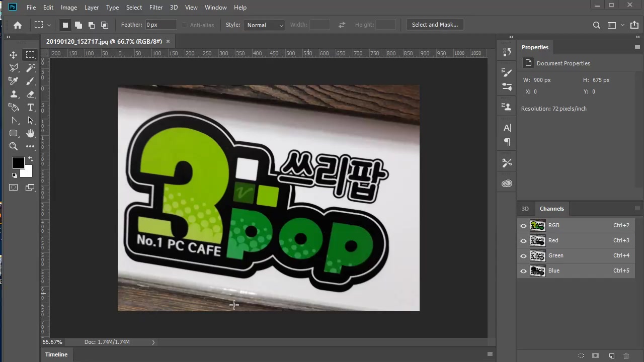Hide the Red channel visibility
This screenshot has width=644, height=362.
tap(523, 241)
